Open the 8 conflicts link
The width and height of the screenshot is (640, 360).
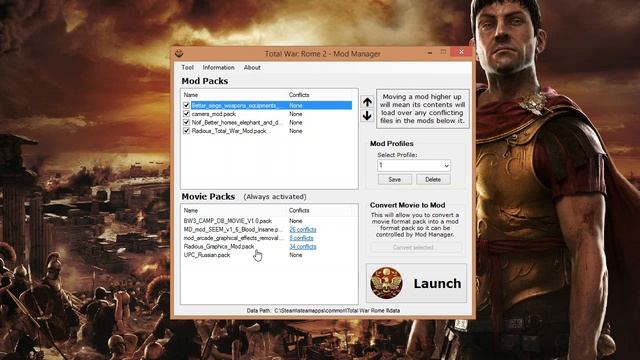pos(301,238)
